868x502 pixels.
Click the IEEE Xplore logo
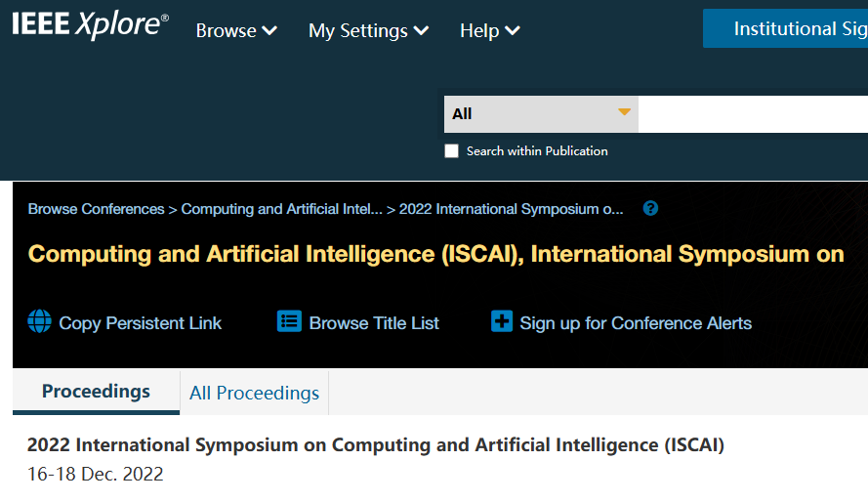(90, 26)
